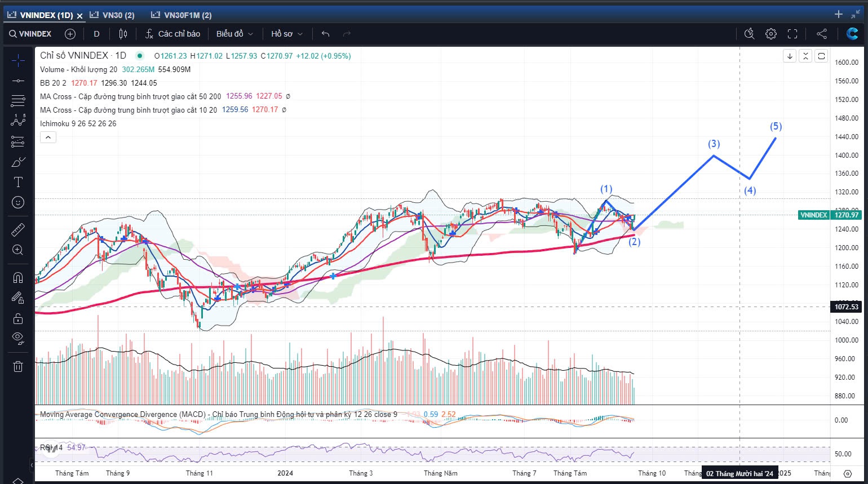Viewport: 868px width, 484px height.
Task: Click the TradingView logo watermark button
Action: (x=52, y=449)
